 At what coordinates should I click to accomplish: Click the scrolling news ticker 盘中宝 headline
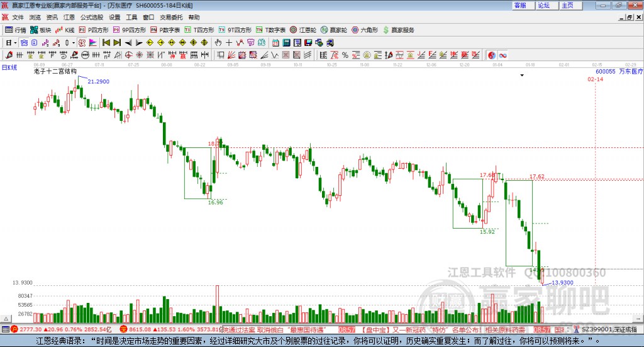click(x=443, y=330)
